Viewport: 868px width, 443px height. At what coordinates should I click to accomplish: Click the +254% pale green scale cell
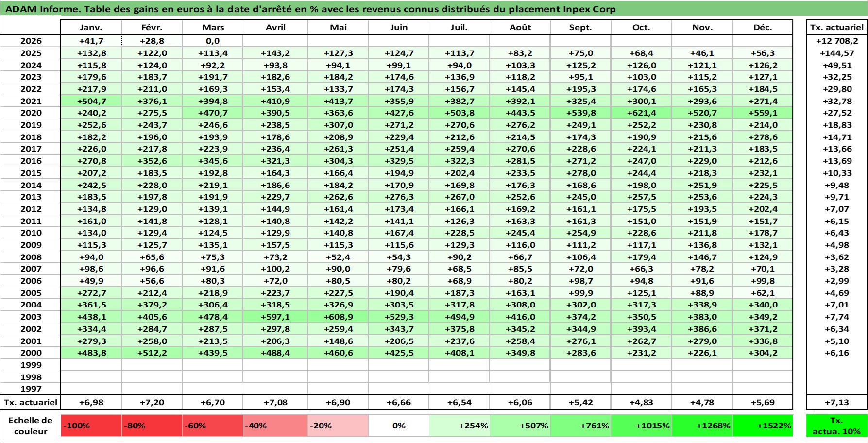460,426
